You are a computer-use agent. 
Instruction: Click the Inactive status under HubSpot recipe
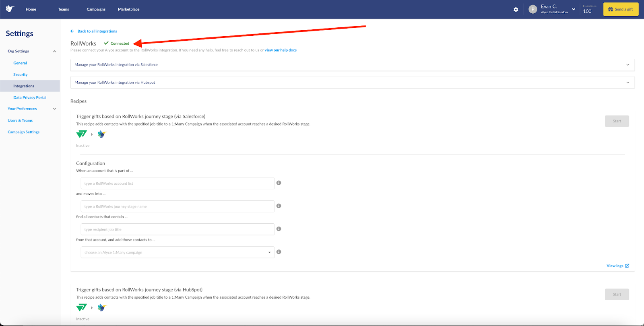coord(83,319)
